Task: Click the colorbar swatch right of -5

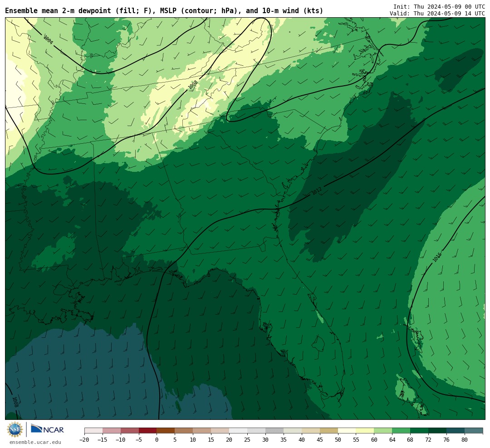Action: pyautogui.click(x=148, y=431)
